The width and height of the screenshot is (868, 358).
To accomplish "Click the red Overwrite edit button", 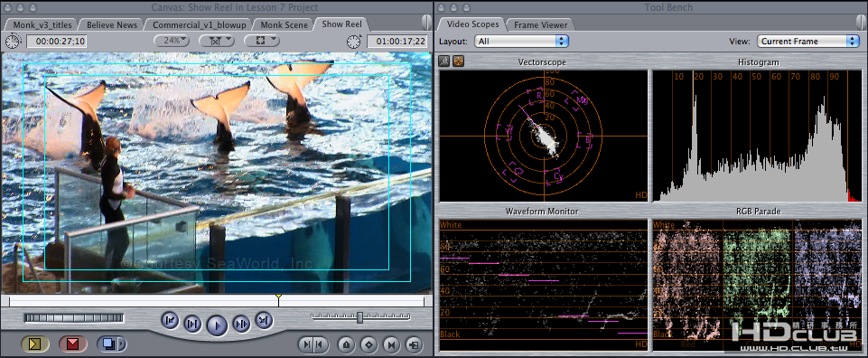I will coord(72,344).
